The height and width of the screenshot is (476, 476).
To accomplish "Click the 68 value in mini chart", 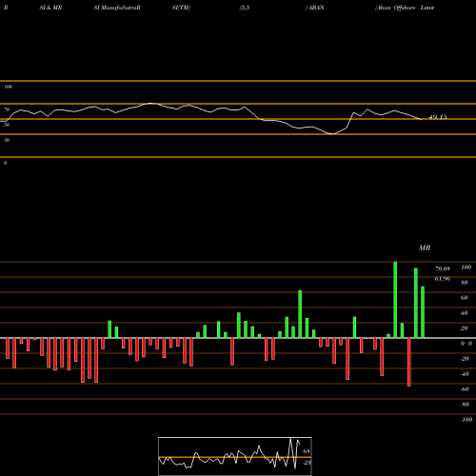I will coord(307,451).
